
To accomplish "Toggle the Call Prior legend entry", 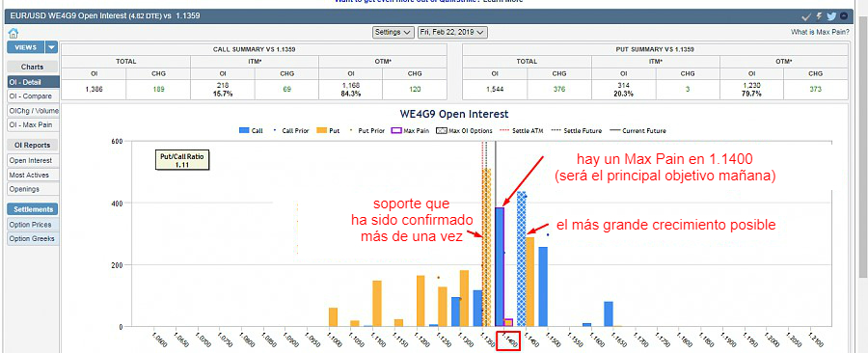I will click(291, 131).
